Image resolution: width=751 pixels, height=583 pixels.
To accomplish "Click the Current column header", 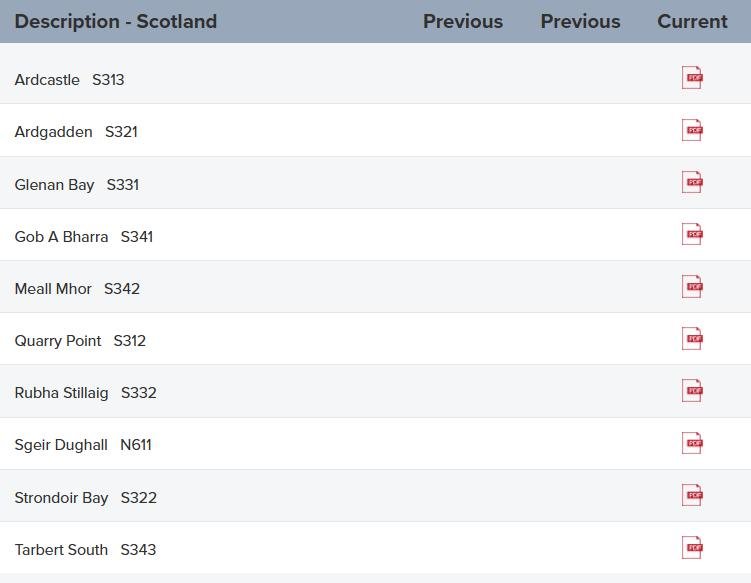I will (692, 21).
